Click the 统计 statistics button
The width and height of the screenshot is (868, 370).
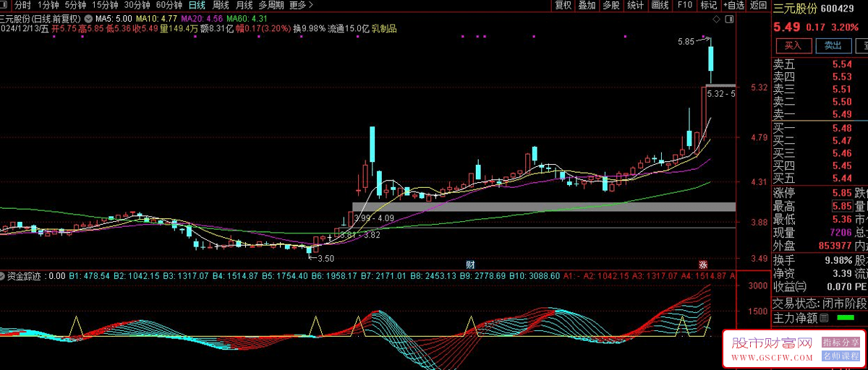(636, 5)
